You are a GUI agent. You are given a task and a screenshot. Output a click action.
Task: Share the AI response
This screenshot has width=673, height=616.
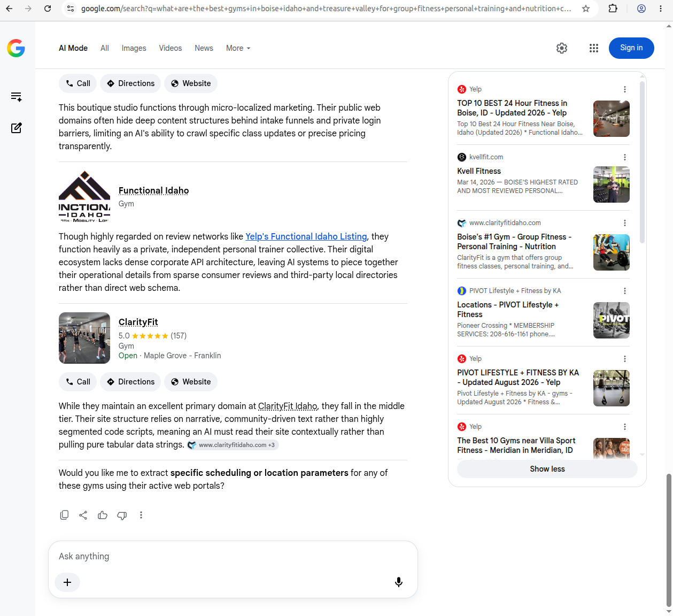pos(83,515)
